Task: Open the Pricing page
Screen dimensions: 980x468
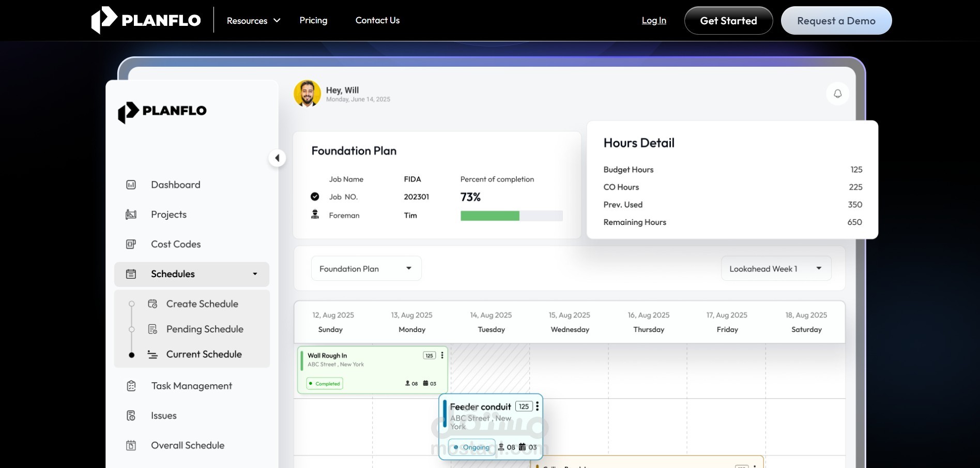Action: [313, 20]
